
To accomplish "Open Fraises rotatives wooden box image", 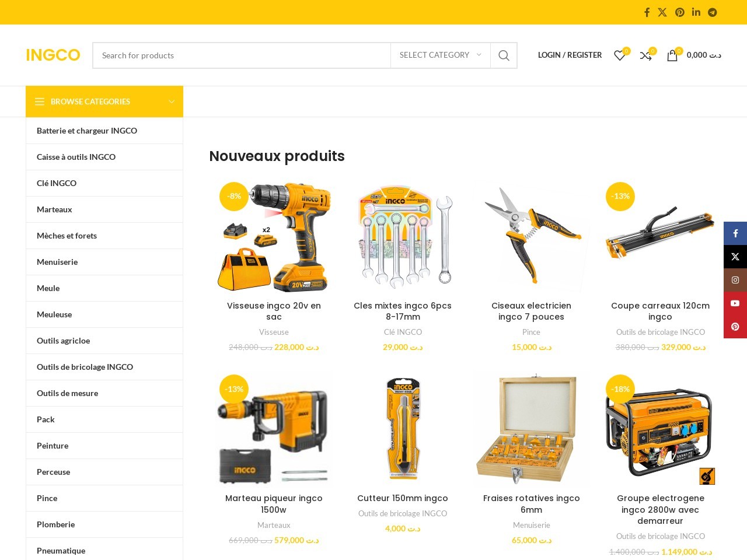I will coord(532,429).
